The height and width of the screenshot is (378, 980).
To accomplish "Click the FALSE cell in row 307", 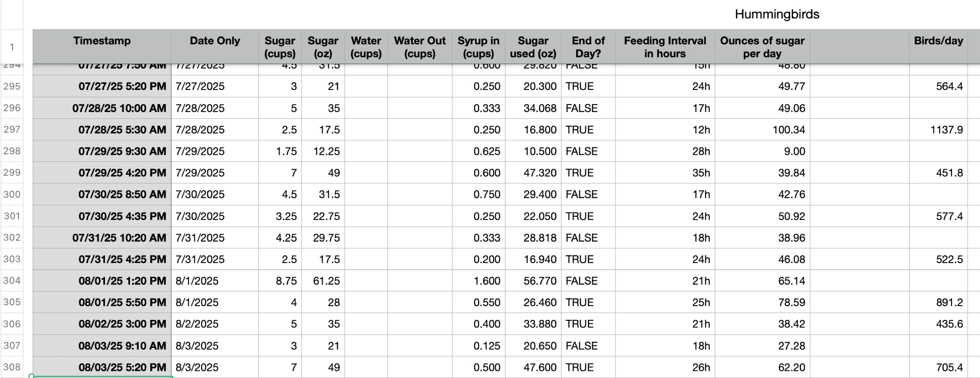I will point(588,346).
